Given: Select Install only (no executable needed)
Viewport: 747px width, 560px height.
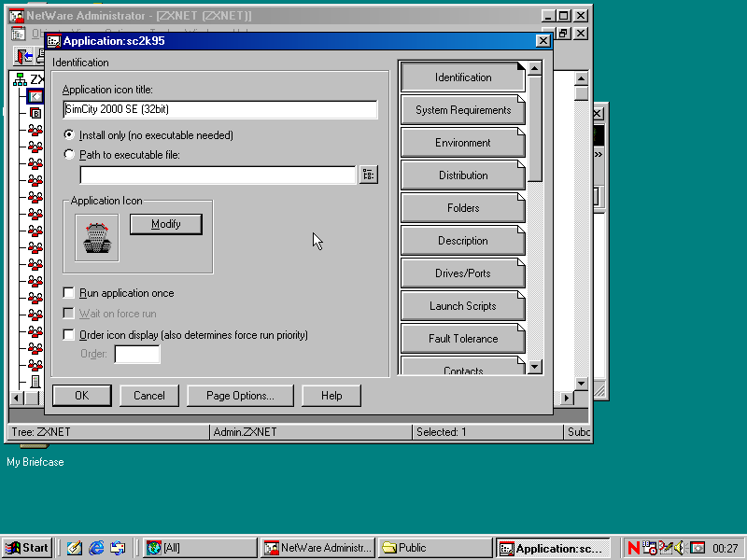Looking at the screenshot, I should (x=69, y=135).
